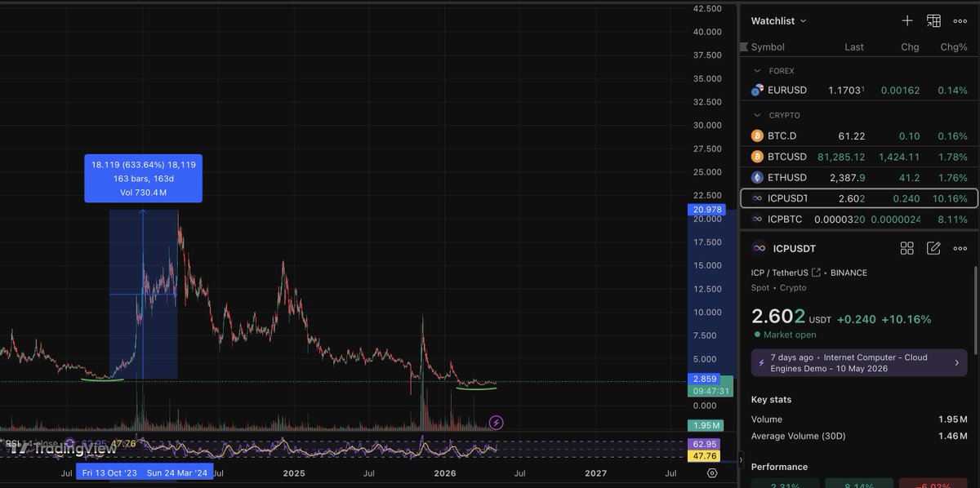
Task: Click the Key stats heading
Action: click(769, 400)
